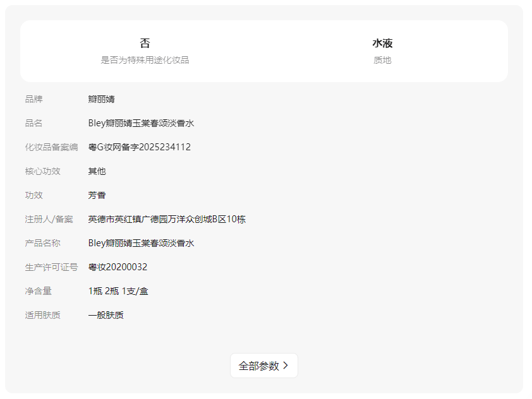Click the 是否为特殊用途化妆品 caption
This screenshot has width=532, height=399.
(x=145, y=60)
